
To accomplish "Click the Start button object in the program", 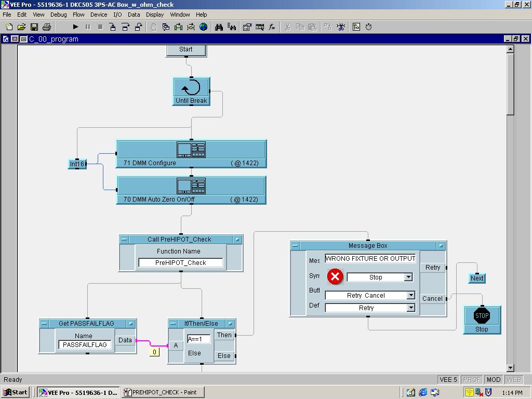I will pos(186,50).
